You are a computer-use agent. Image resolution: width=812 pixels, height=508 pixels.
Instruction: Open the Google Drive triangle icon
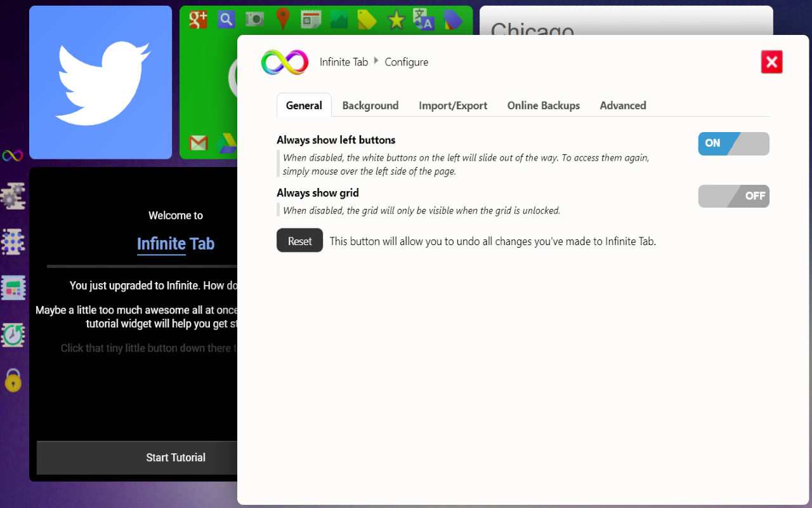(226, 144)
